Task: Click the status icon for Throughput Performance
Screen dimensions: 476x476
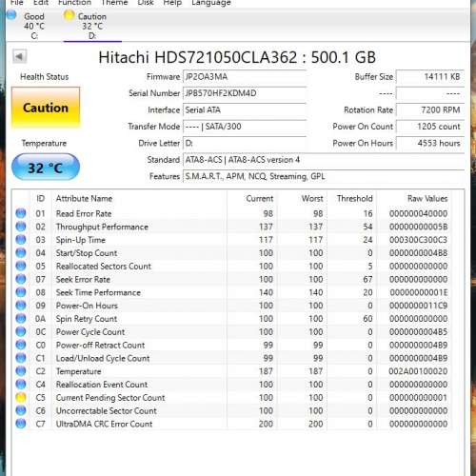Action: [x=21, y=227]
